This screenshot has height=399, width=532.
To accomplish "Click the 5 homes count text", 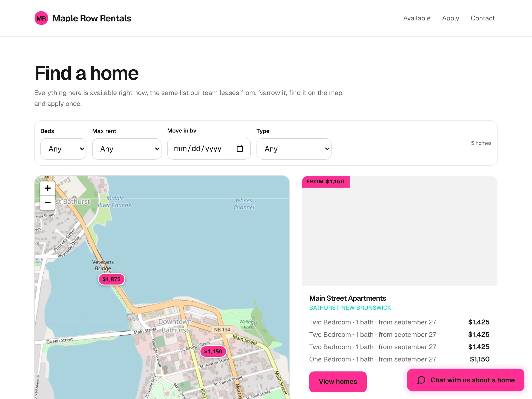I will click(481, 143).
